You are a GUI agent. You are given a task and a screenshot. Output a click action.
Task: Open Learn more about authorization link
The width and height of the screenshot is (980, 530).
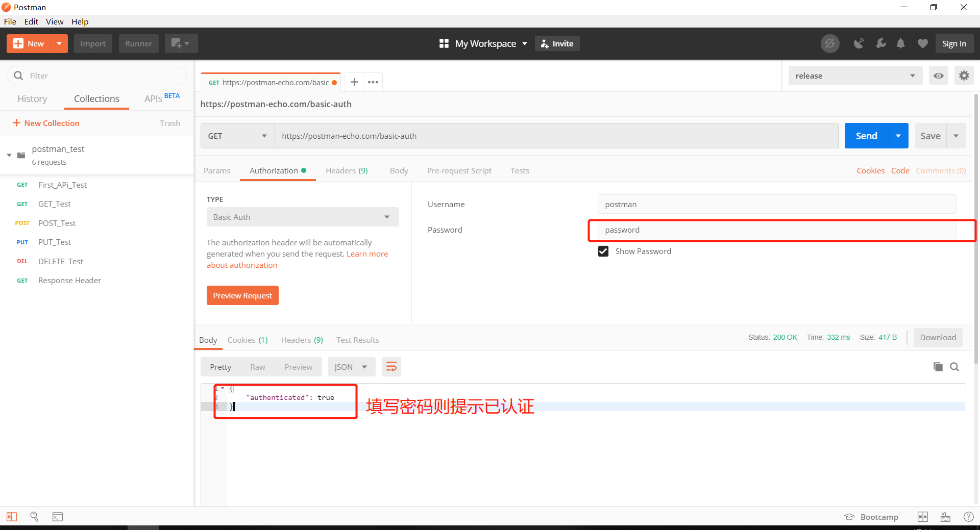point(366,254)
